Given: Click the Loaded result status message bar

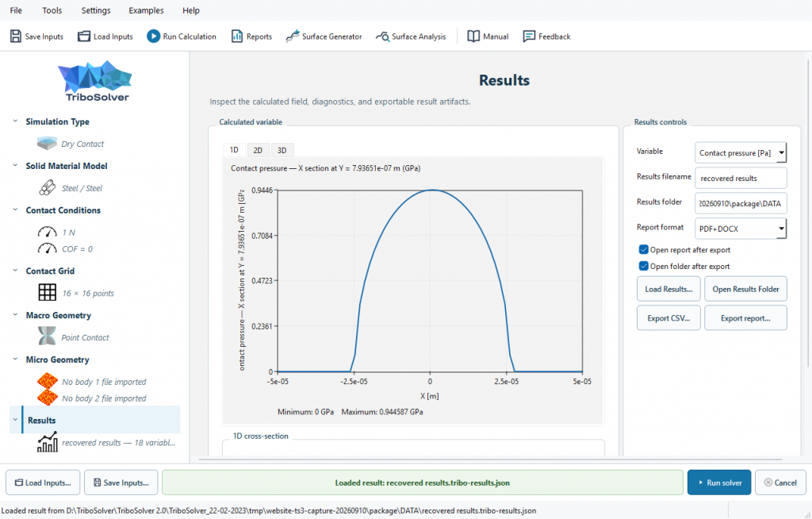Looking at the screenshot, I should 423,482.
